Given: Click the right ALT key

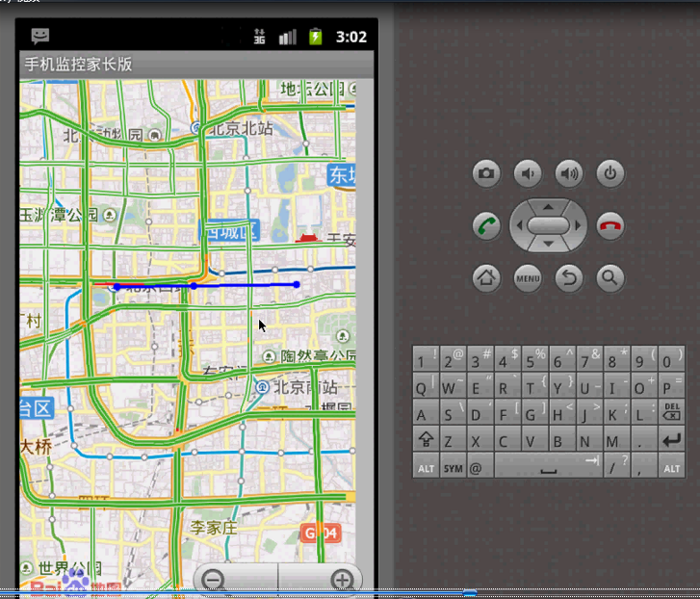Looking at the screenshot, I should pos(671,465).
